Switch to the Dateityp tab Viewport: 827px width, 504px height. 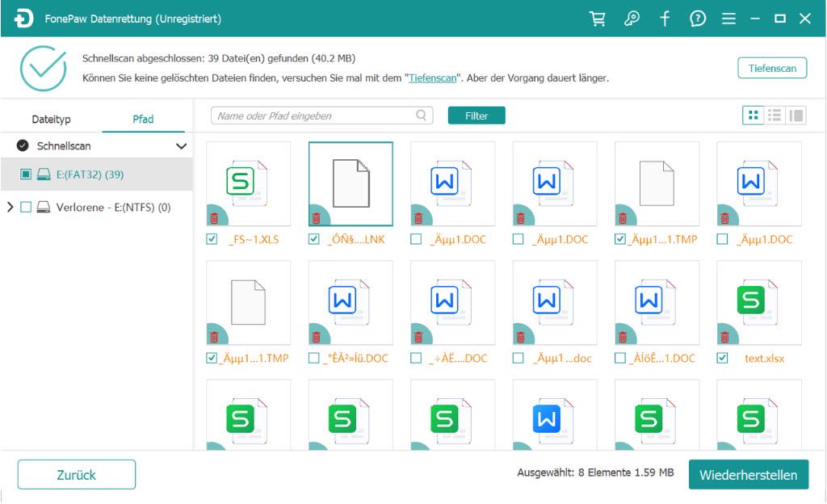(51, 120)
